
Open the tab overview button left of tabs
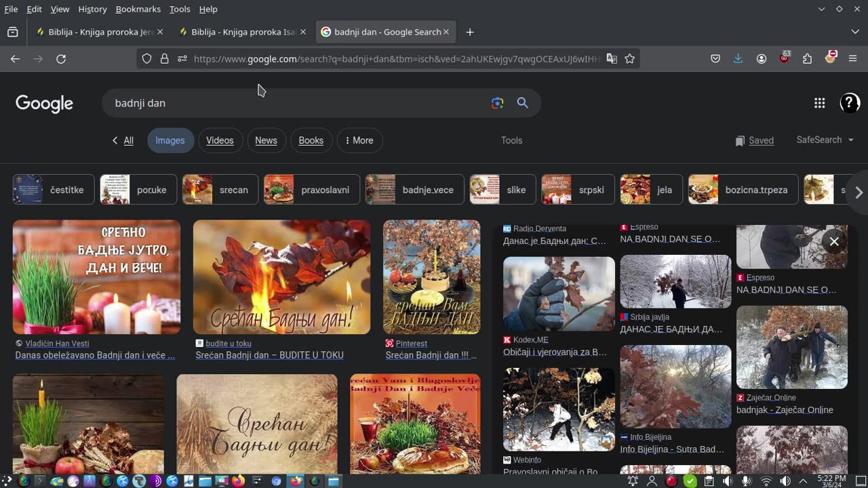[x=12, y=32]
